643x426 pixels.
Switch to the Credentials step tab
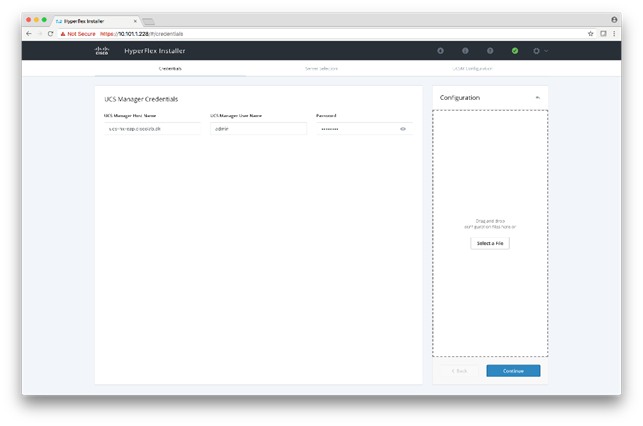pos(170,68)
